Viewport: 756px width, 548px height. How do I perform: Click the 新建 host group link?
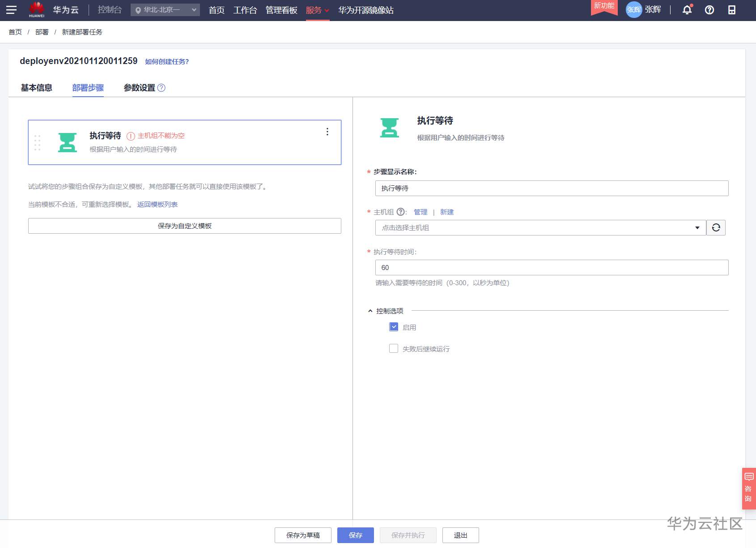(x=447, y=212)
